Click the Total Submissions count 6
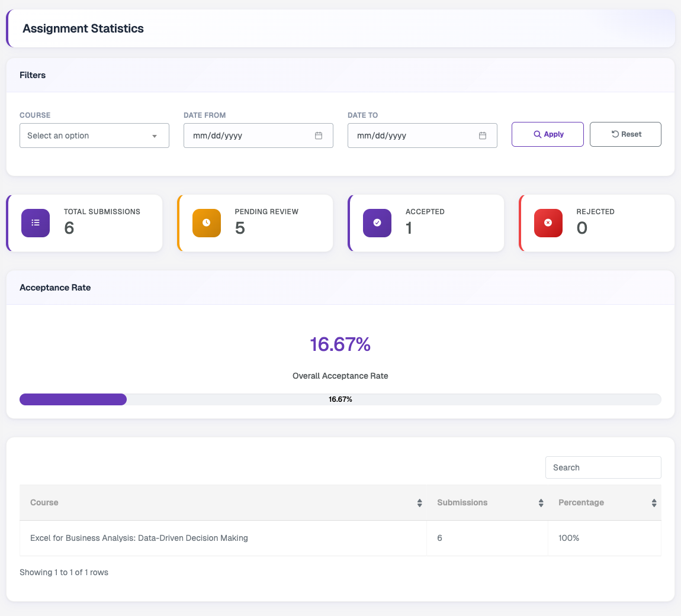The image size is (681, 616). coord(69,228)
